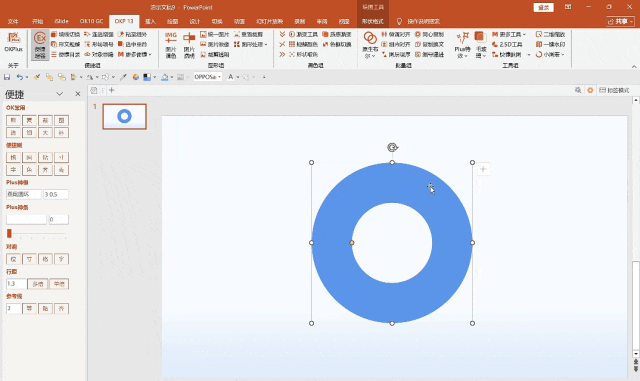The image size is (640, 381).
Task: Click the 图片虚化 icon
Action: 189,45
